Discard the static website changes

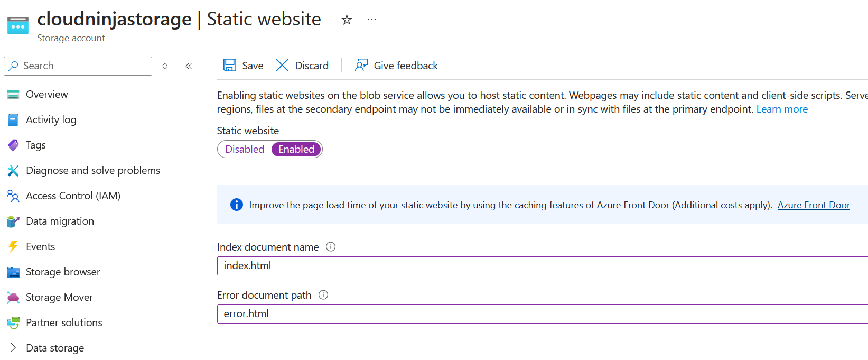pos(302,66)
